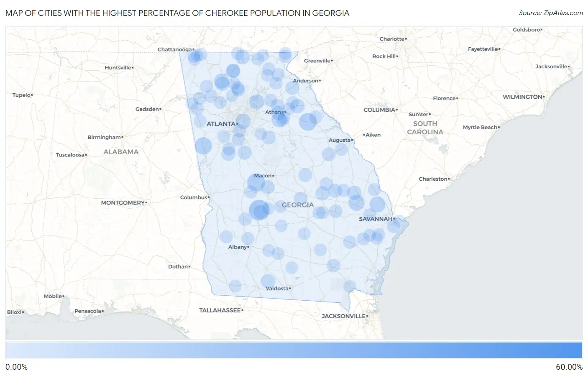Click the large dark bubble south of Macon
This screenshot has width=588, height=376.
(259, 210)
